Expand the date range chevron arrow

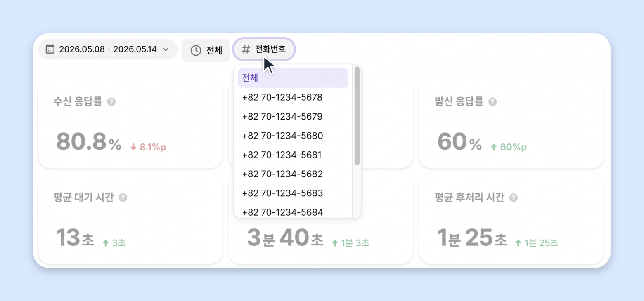click(x=166, y=49)
